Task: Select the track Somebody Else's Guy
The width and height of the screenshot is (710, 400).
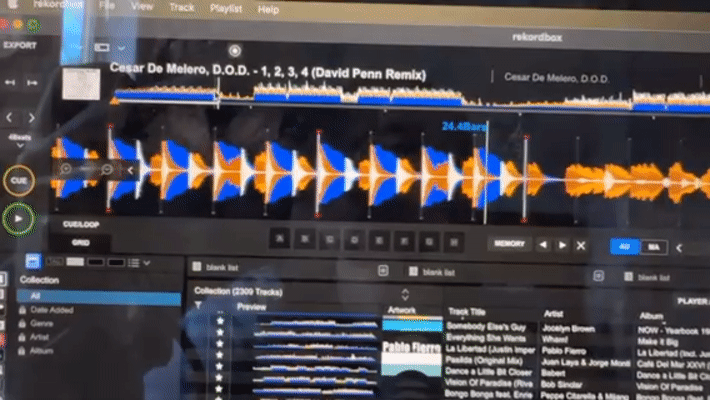Action: pyautogui.click(x=486, y=326)
